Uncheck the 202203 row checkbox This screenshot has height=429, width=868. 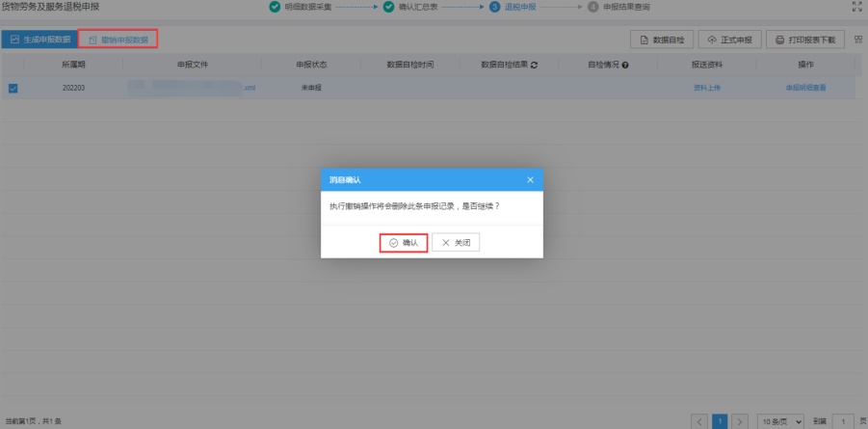click(13, 88)
